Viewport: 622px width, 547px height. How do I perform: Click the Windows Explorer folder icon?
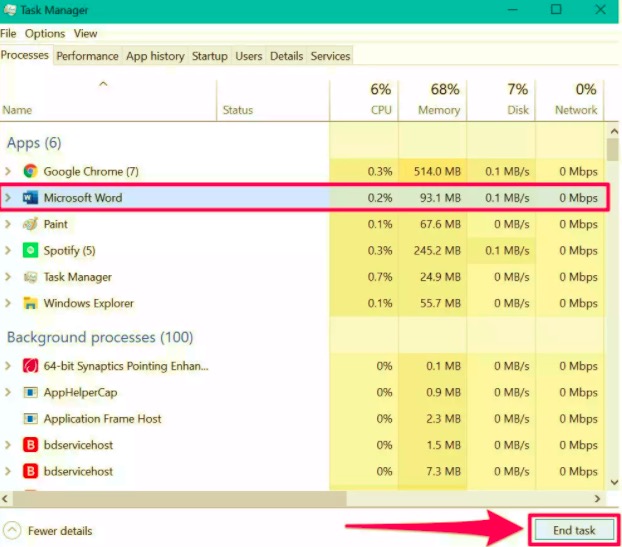[31, 303]
